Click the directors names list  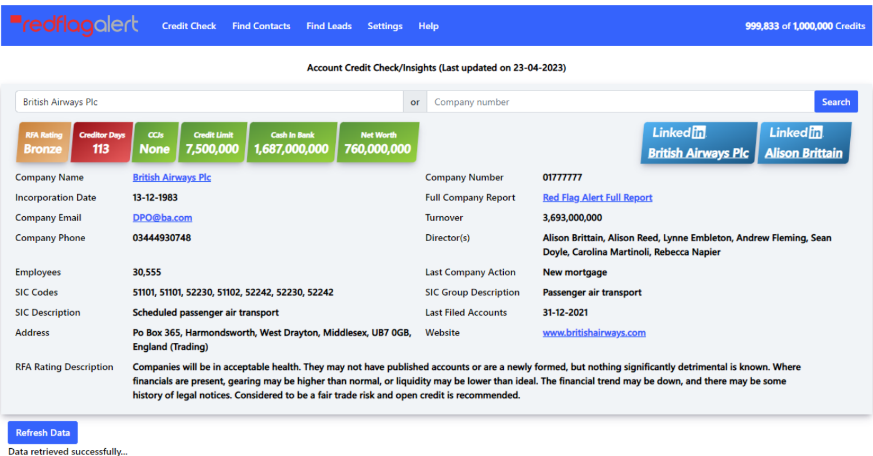(687, 245)
